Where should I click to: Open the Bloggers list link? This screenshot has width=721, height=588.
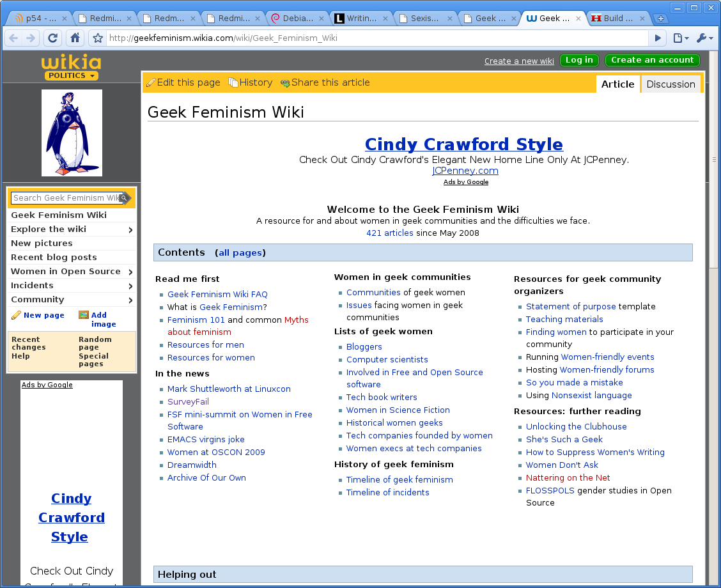pyautogui.click(x=364, y=346)
